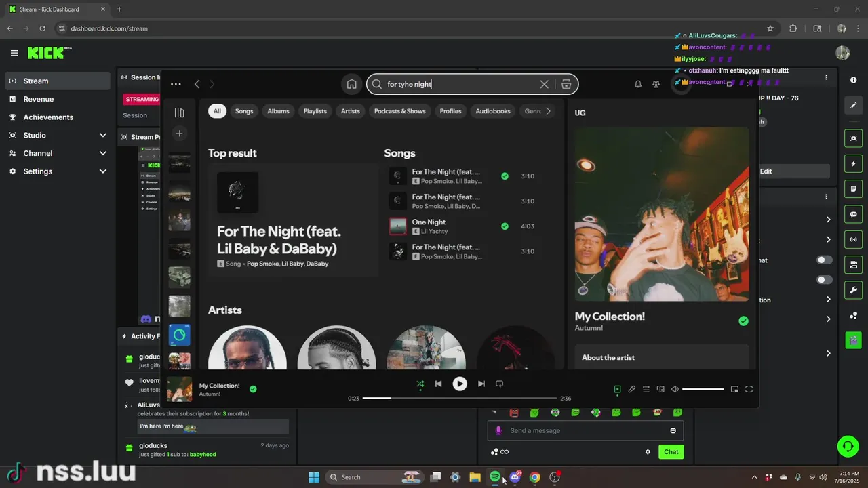Toggle saved check on first For The Night
The height and width of the screenshot is (488, 868).
[x=505, y=176]
